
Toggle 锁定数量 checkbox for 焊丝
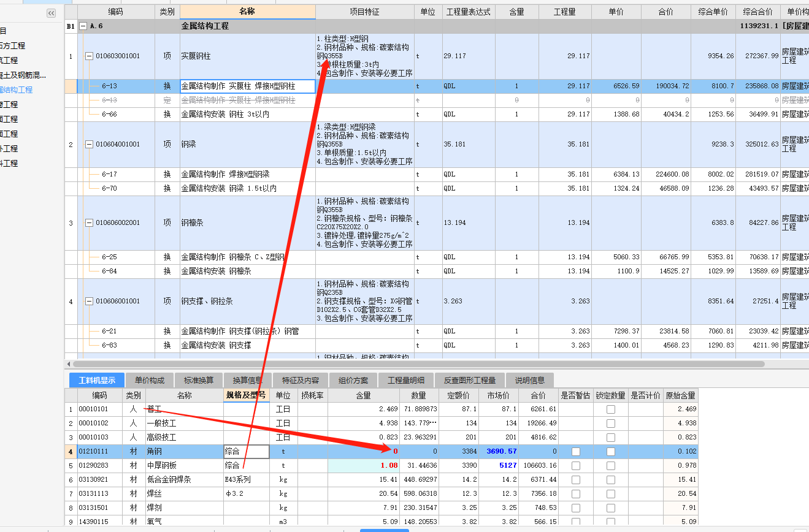pyautogui.click(x=611, y=494)
